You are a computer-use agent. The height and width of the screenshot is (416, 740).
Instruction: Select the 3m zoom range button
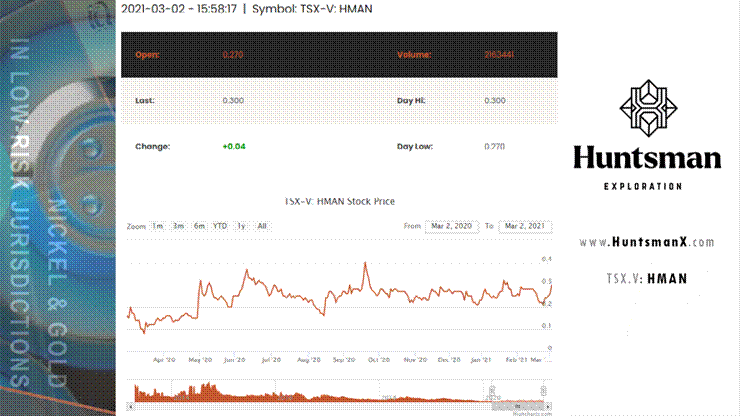click(178, 226)
